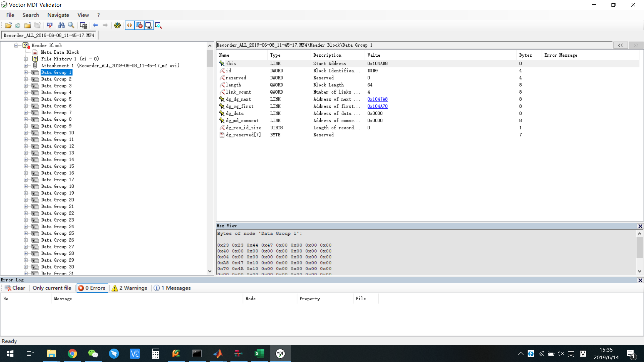The image size is (644, 362).
Task: Follow the 0x1047A8 link in dg_dg_next
Action: coord(377,99)
